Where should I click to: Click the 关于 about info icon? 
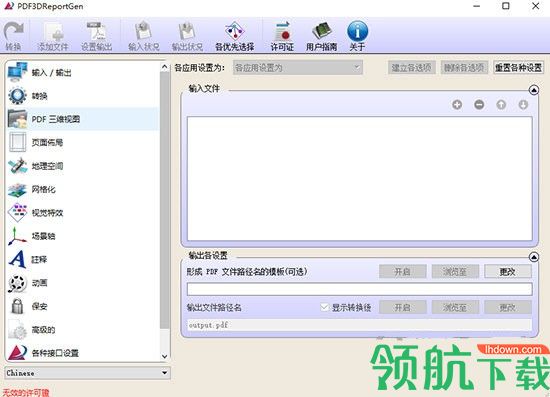click(357, 36)
